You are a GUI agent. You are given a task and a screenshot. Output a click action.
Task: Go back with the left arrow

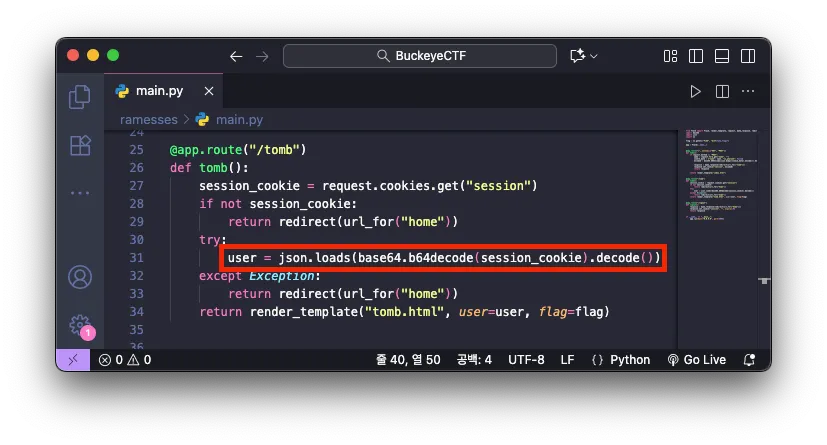[x=236, y=56]
